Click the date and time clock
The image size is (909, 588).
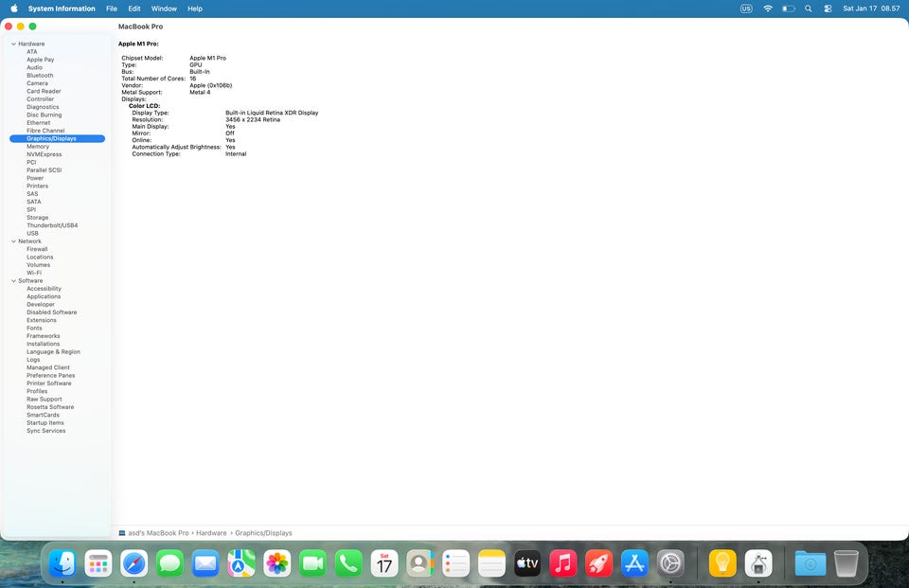pyautogui.click(x=871, y=9)
